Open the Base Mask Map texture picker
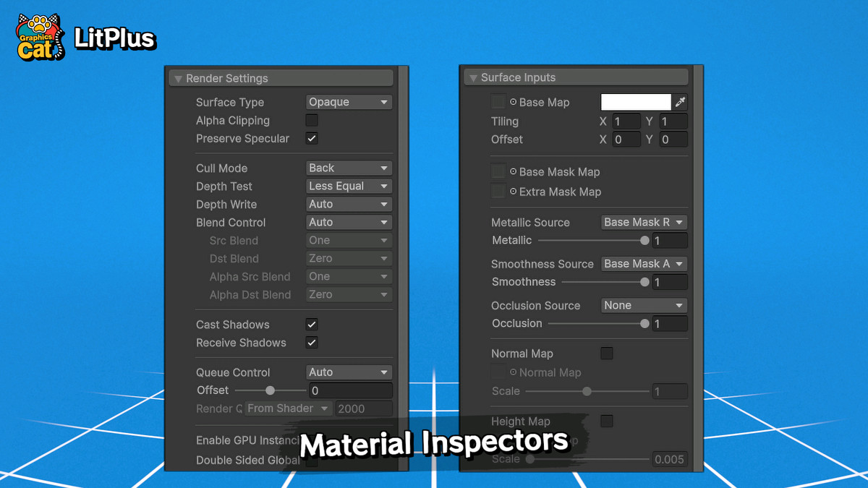Image resolution: width=868 pixels, height=488 pixels. tap(497, 172)
